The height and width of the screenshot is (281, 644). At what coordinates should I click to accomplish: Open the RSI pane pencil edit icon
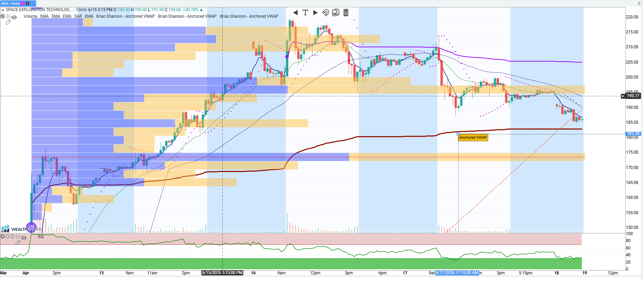18,242
